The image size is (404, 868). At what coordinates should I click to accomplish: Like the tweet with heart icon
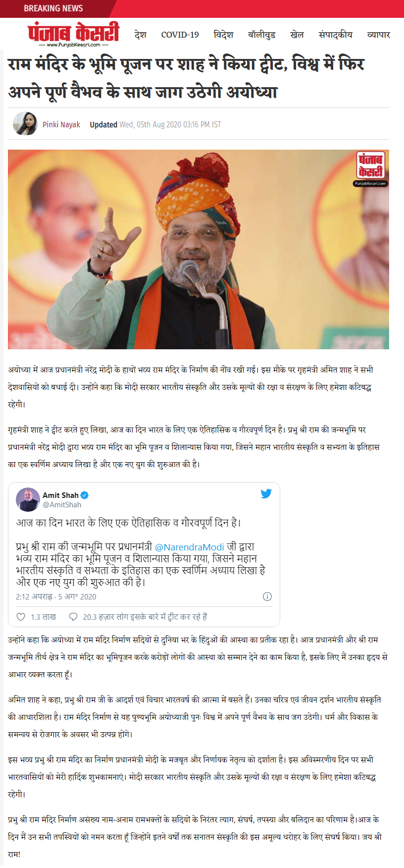(21, 617)
